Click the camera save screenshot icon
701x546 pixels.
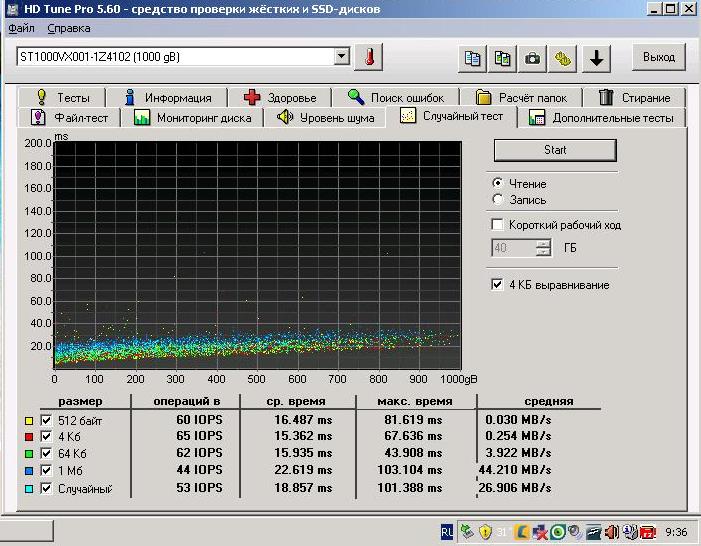click(x=534, y=58)
